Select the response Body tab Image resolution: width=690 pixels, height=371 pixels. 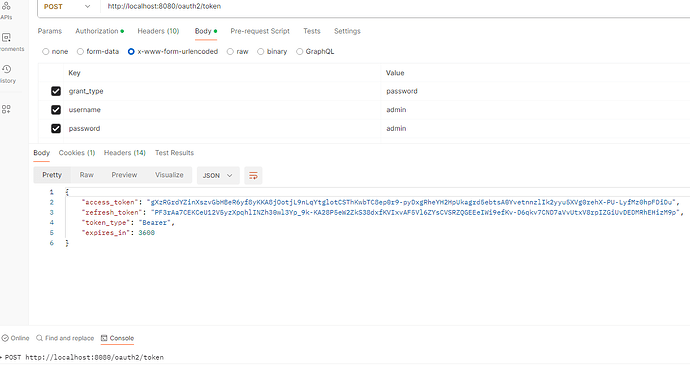coord(41,153)
